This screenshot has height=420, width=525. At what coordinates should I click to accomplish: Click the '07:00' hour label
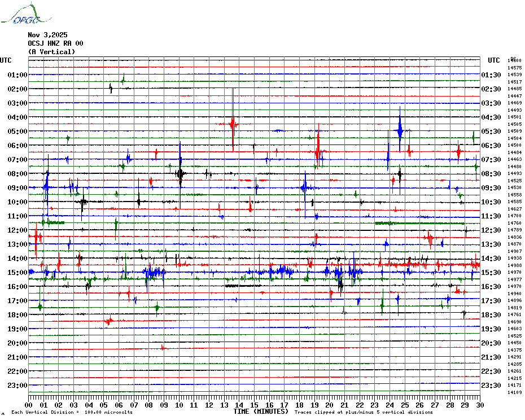[x=17, y=159]
